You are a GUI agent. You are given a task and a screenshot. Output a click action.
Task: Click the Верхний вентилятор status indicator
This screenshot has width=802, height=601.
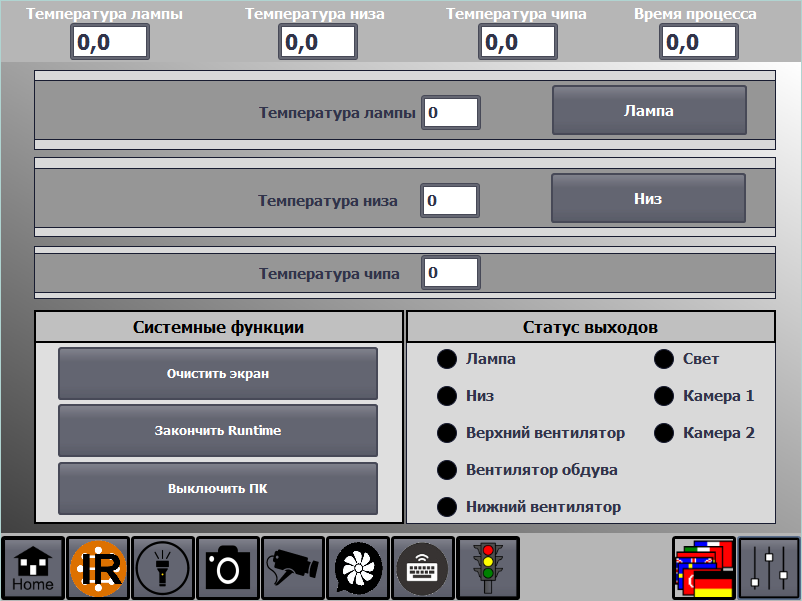point(447,433)
